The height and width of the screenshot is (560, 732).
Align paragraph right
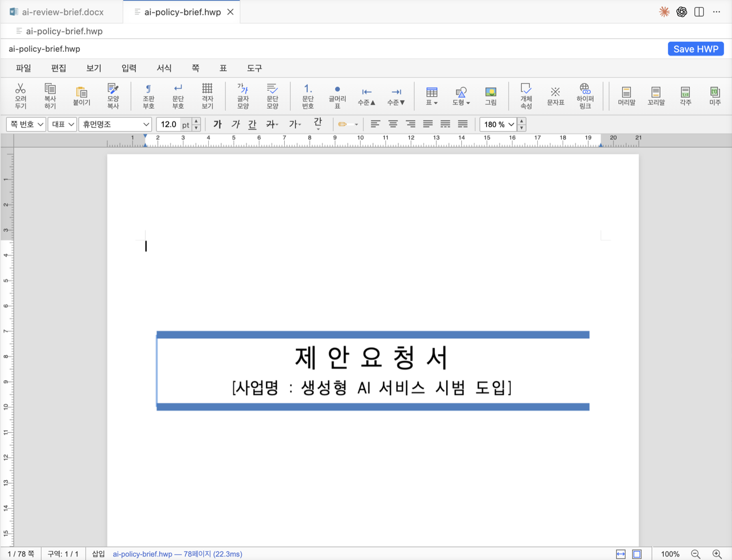point(410,124)
